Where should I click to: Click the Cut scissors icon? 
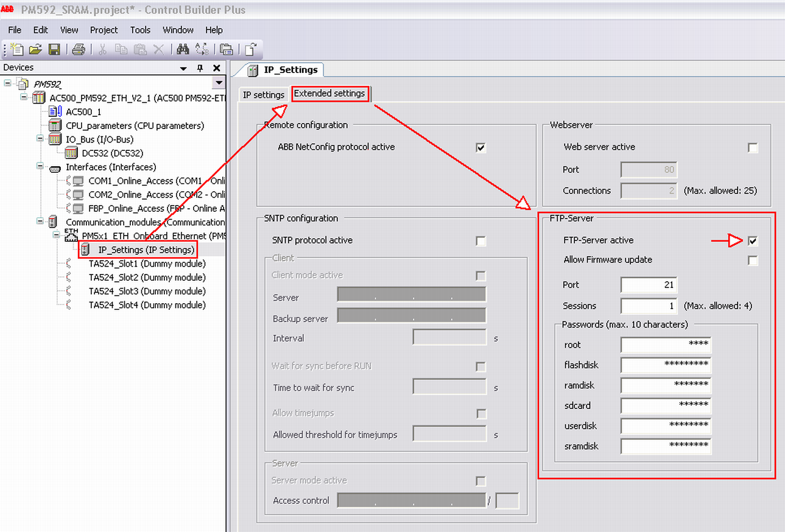(103, 49)
